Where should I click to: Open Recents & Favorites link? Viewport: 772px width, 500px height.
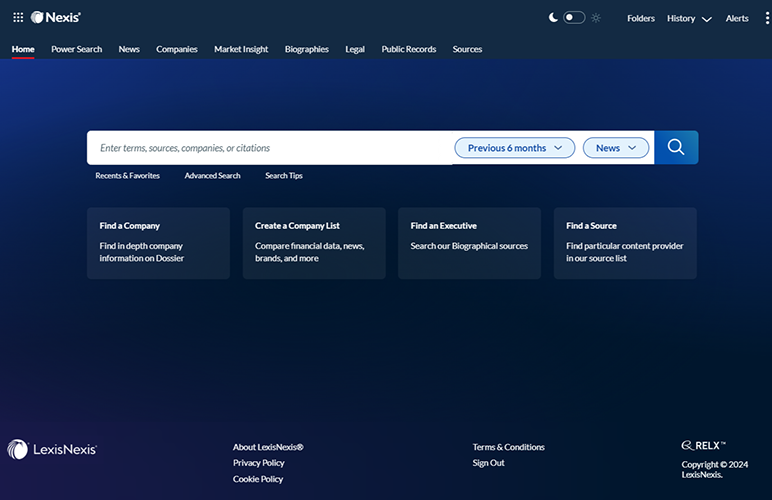point(127,176)
